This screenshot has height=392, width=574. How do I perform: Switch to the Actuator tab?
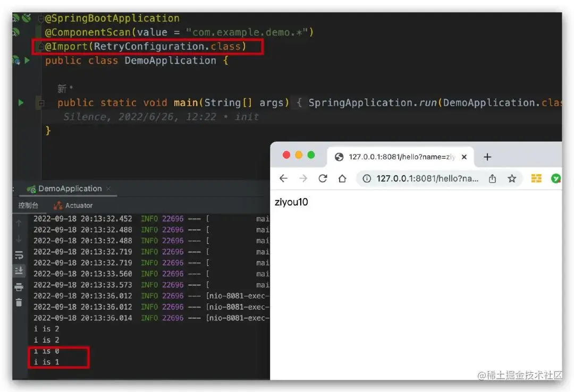[x=73, y=206]
